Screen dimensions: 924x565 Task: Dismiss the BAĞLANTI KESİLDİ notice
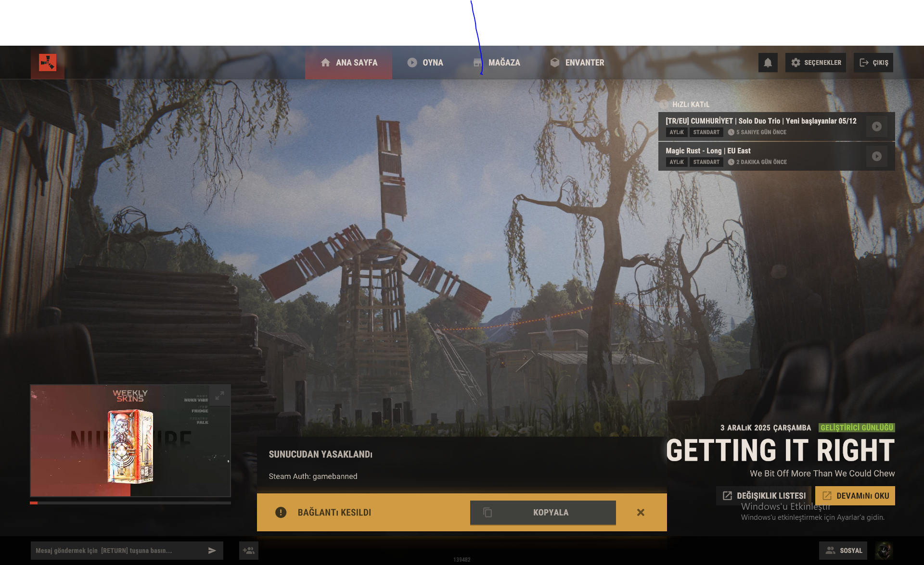tap(641, 513)
